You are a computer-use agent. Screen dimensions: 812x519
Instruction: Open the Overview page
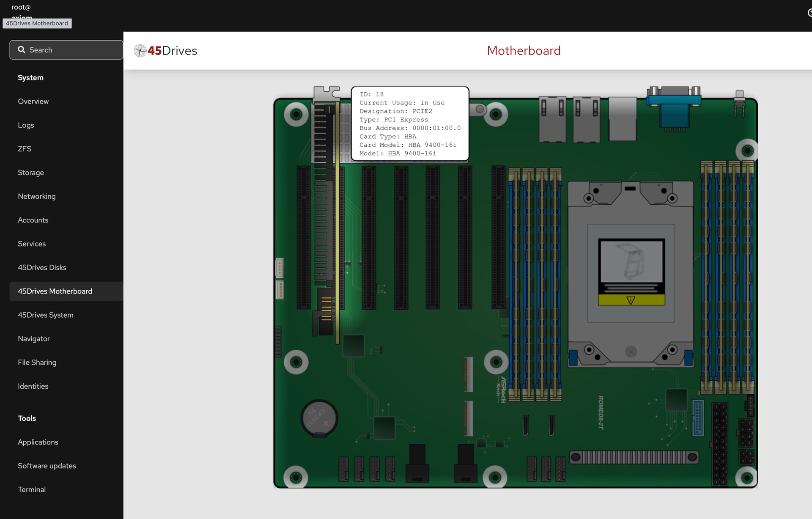33,102
